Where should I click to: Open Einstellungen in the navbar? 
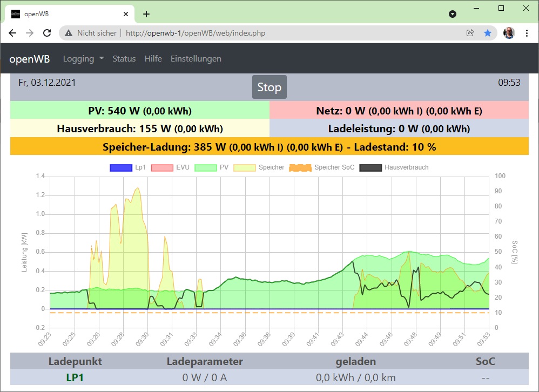pyautogui.click(x=196, y=59)
